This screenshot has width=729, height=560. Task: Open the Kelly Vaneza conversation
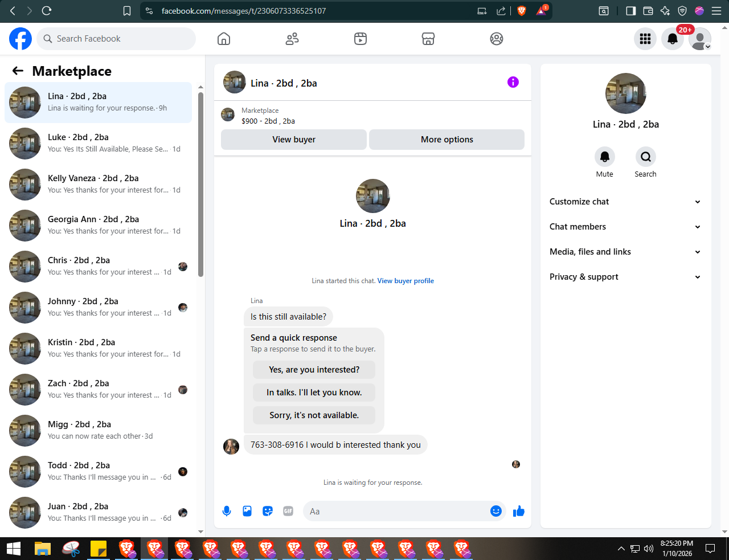click(99, 185)
